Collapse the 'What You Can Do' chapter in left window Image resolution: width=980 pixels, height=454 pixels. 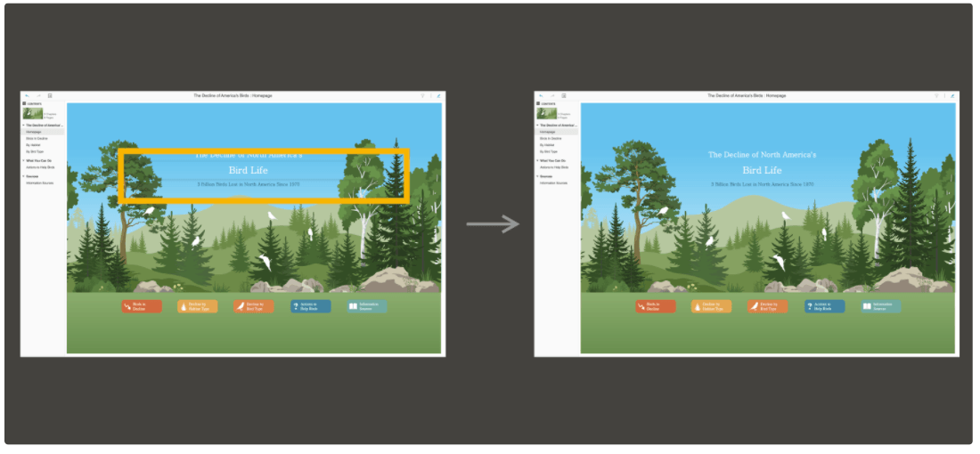[24, 160]
